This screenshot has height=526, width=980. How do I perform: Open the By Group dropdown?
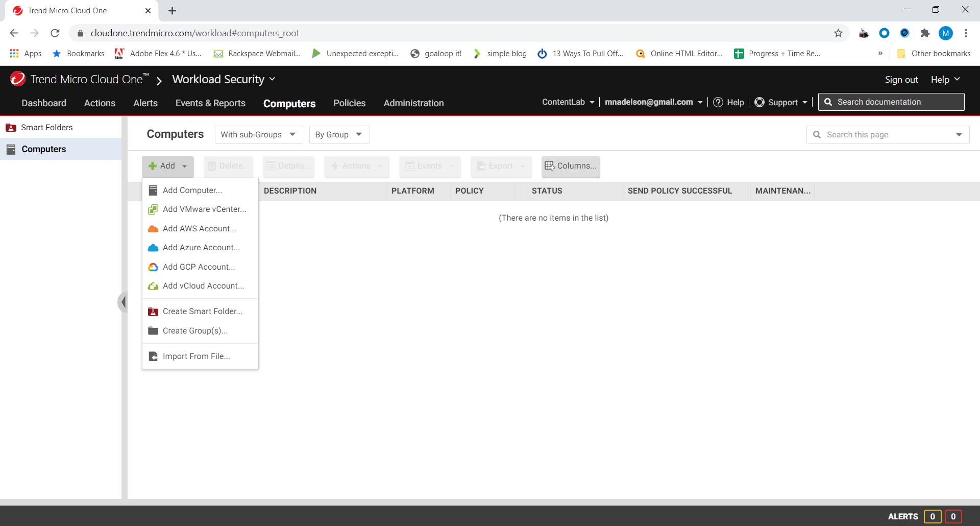(x=339, y=134)
